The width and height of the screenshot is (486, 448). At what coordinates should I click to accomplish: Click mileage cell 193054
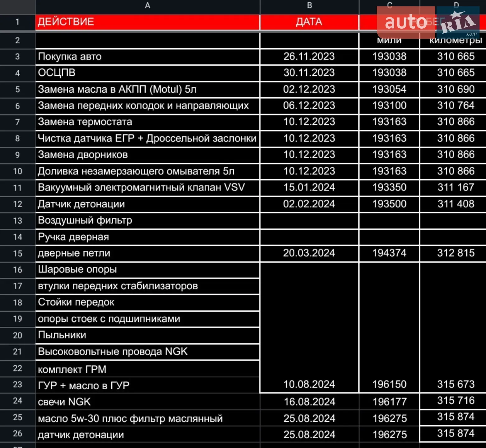pyautogui.click(x=389, y=89)
